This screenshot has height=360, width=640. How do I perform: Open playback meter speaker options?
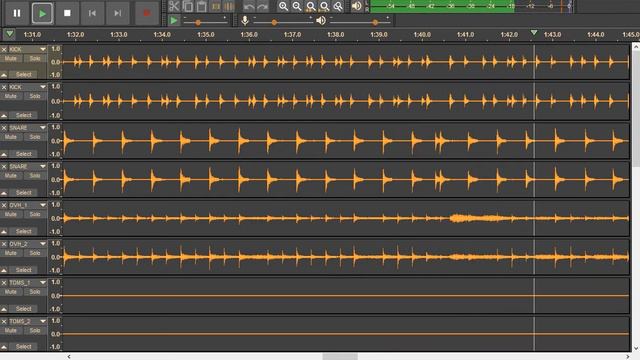(x=356, y=6)
